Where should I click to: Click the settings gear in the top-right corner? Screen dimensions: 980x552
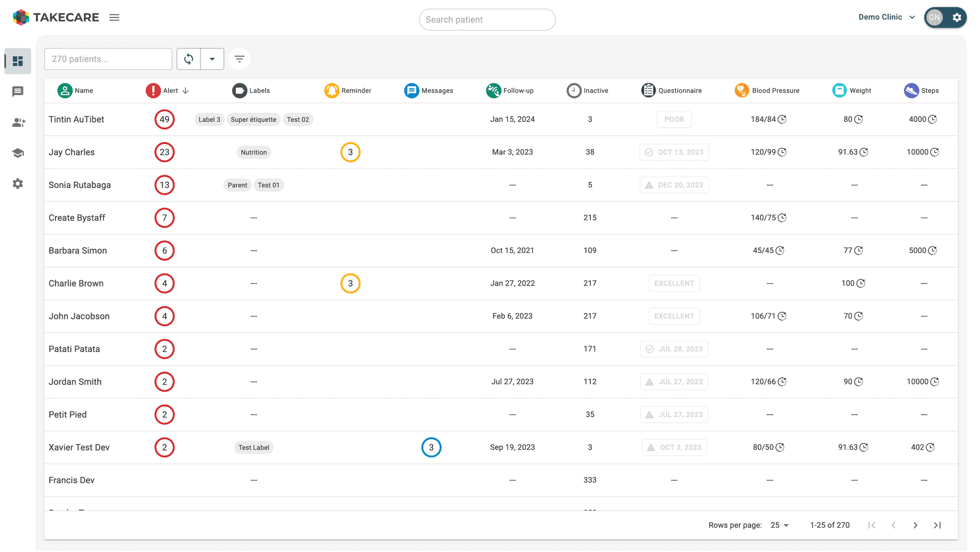(x=957, y=18)
